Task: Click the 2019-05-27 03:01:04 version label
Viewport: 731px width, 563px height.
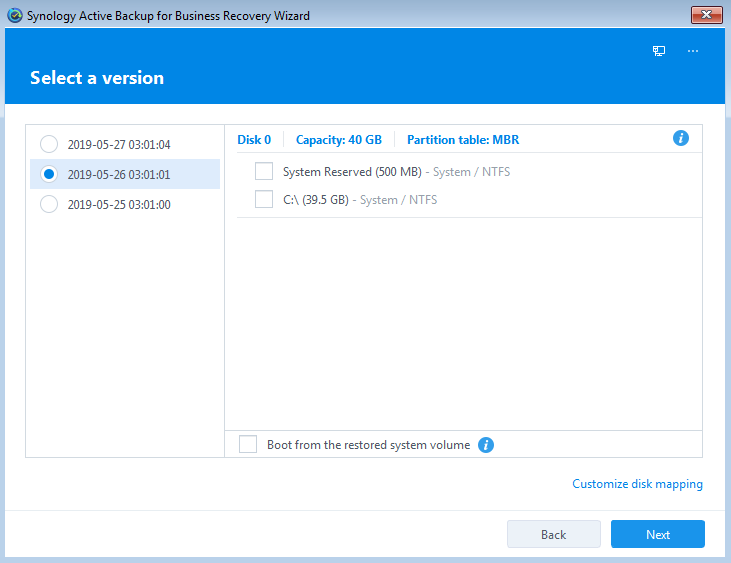Action: click(119, 145)
